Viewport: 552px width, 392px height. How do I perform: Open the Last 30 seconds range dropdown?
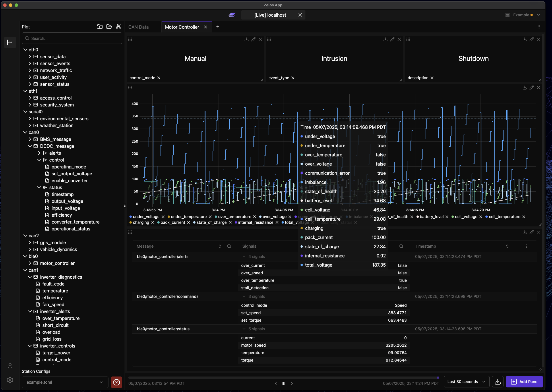466,382
